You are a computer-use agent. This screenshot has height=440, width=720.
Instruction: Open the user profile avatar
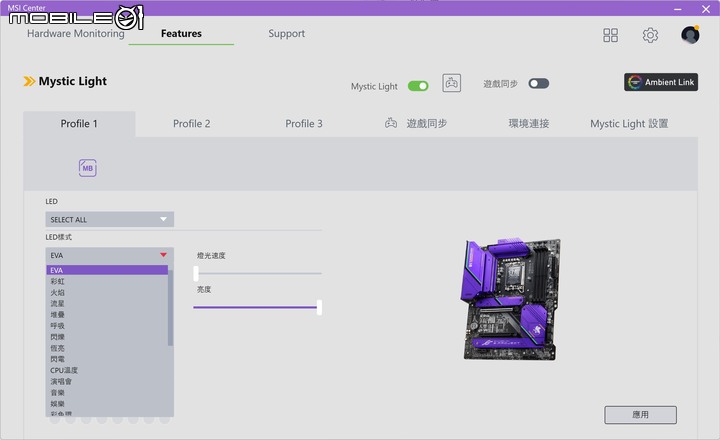tap(690, 34)
